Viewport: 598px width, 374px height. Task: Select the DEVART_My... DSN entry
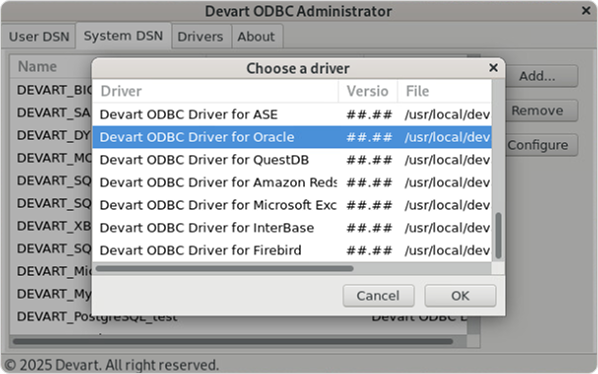tap(54, 294)
